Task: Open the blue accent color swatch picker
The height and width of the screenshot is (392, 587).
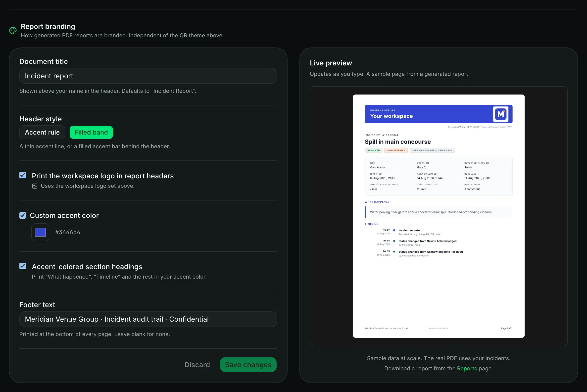Action: point(40,232)
